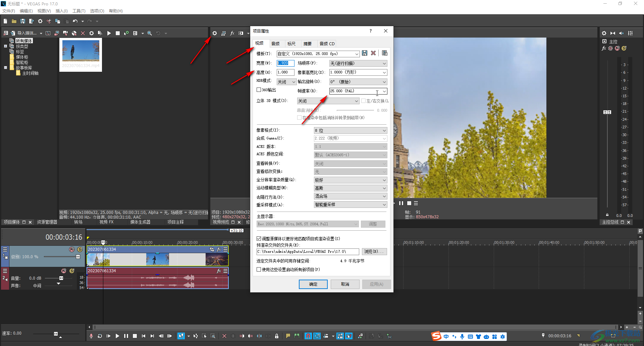The image size is (644, 346).
Task: Open event FX on the audio clip
Action: coord(219,271)
